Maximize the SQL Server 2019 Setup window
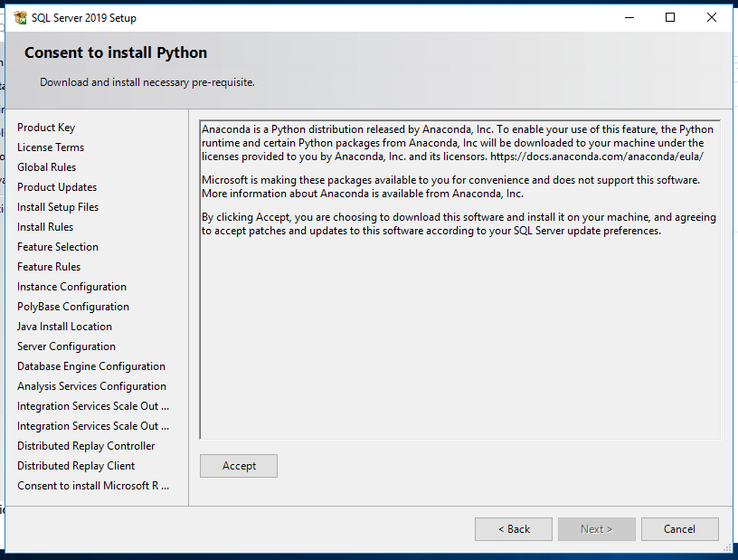738x560 pixels. coord(670,18)
